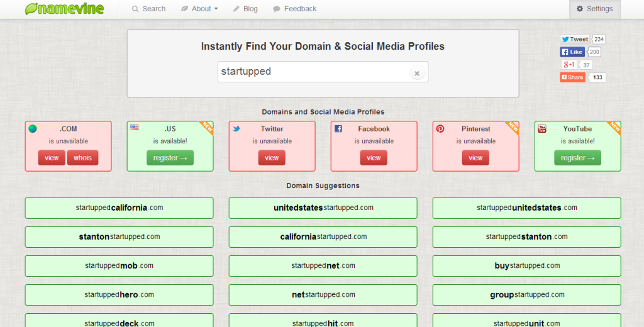
Task: Click the Pinterest logo icon
Action: point(440,129)
